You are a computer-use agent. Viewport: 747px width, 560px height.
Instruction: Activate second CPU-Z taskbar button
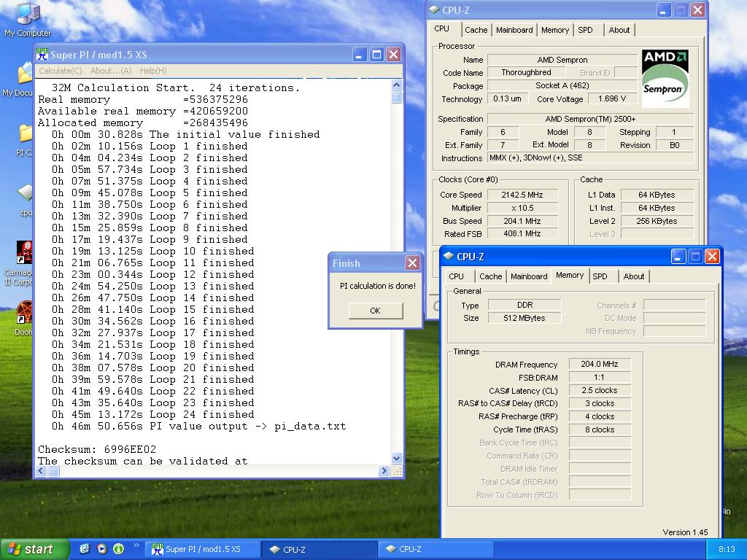[x=436, y=549]
